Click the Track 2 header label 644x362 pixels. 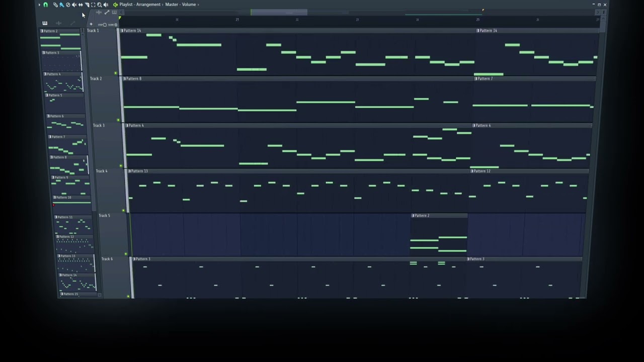tap(96, 78)
